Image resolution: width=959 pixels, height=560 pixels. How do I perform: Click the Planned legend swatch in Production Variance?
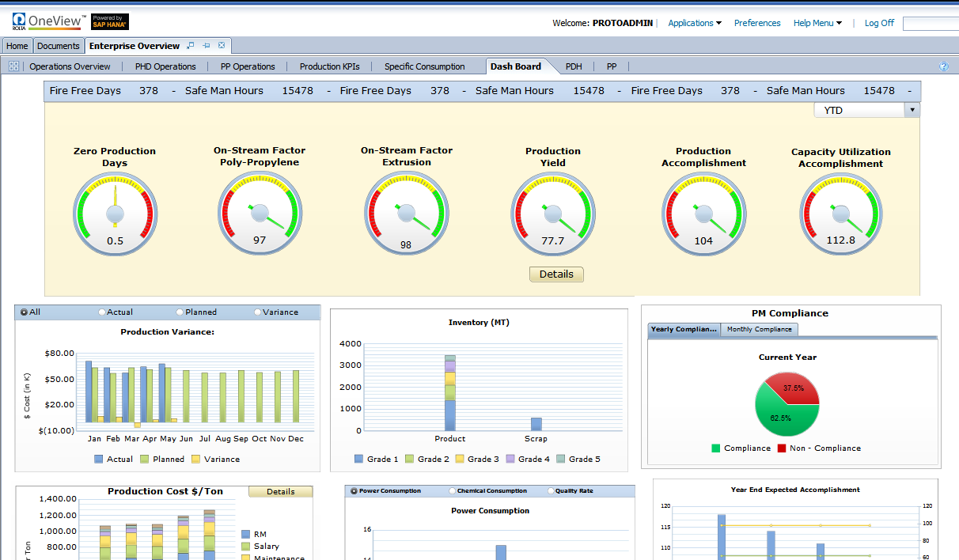point(145,460)
